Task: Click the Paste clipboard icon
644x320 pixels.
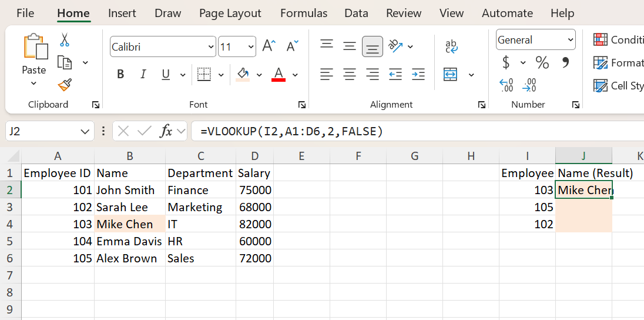Action: click(36, 46)
